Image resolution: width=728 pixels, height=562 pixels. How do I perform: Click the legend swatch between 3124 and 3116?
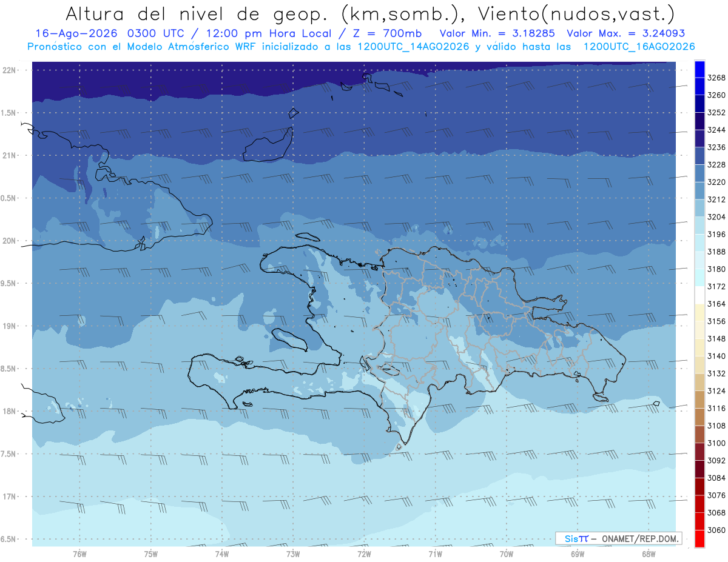(x=699, y=400)
